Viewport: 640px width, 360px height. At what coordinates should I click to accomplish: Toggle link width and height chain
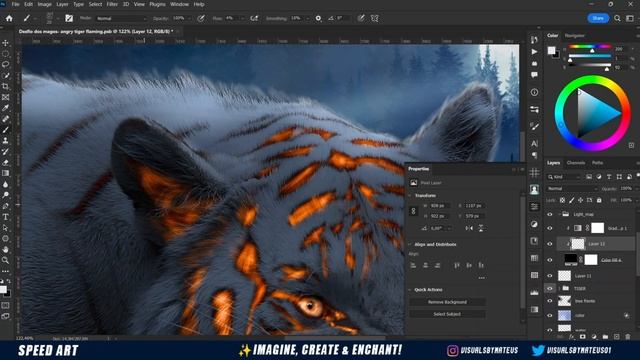coord(413,211)
